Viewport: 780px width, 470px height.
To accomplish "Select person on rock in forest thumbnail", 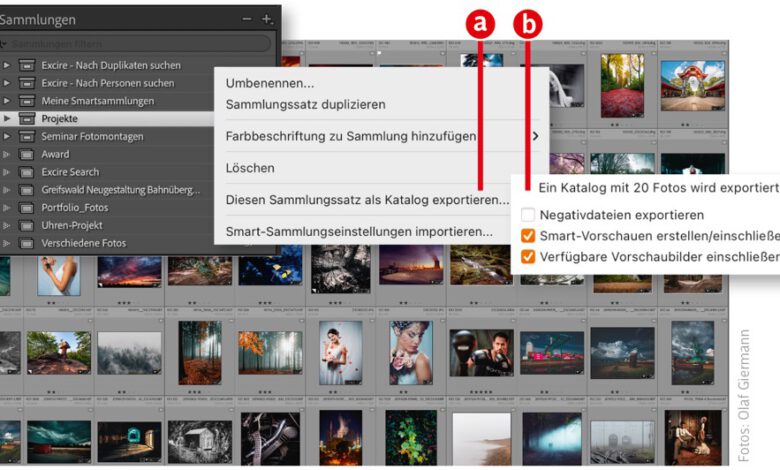I will [59, 353].
